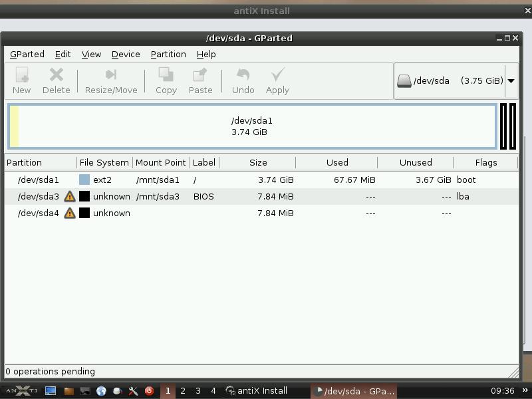Click the hard disk icon in the device selector

point(404,81)
